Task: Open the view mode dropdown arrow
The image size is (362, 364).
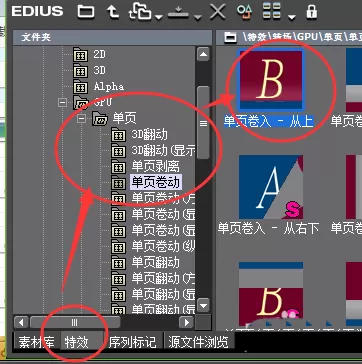Action: pos(292,17)
